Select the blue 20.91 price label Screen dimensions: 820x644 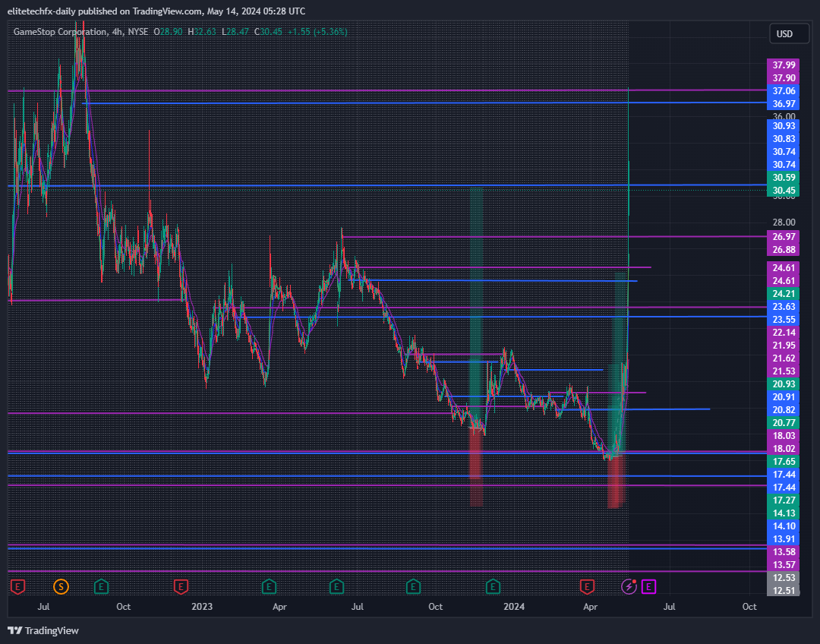point(784,397)
